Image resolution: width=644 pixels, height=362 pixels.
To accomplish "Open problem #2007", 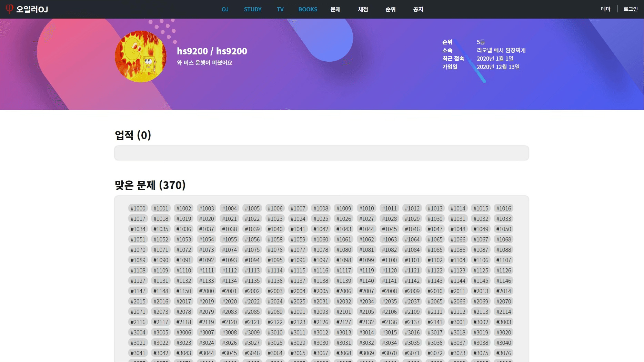I will [366, 291].
